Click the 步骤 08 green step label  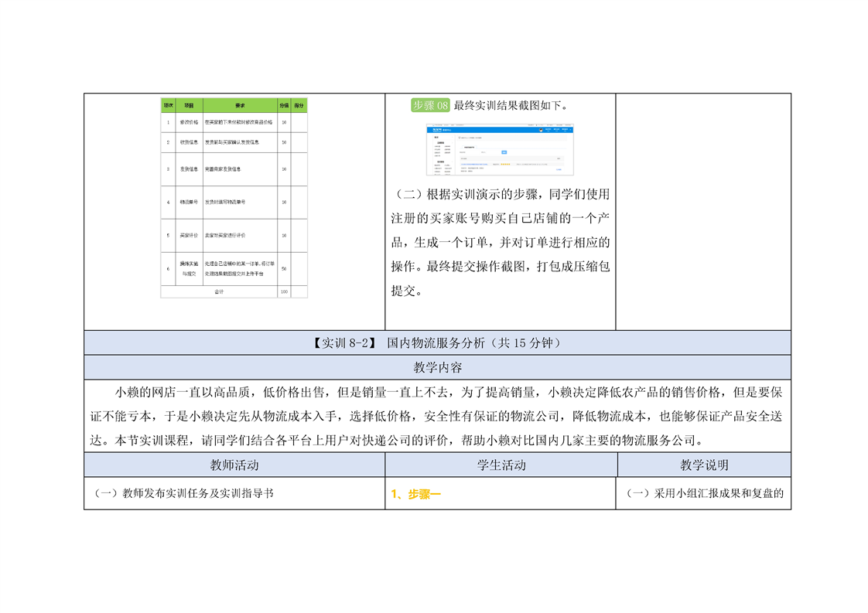(430, 106)
